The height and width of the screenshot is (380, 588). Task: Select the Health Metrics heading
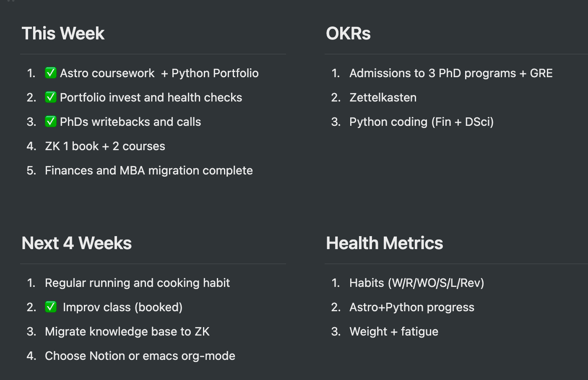(x=385, y=243)
